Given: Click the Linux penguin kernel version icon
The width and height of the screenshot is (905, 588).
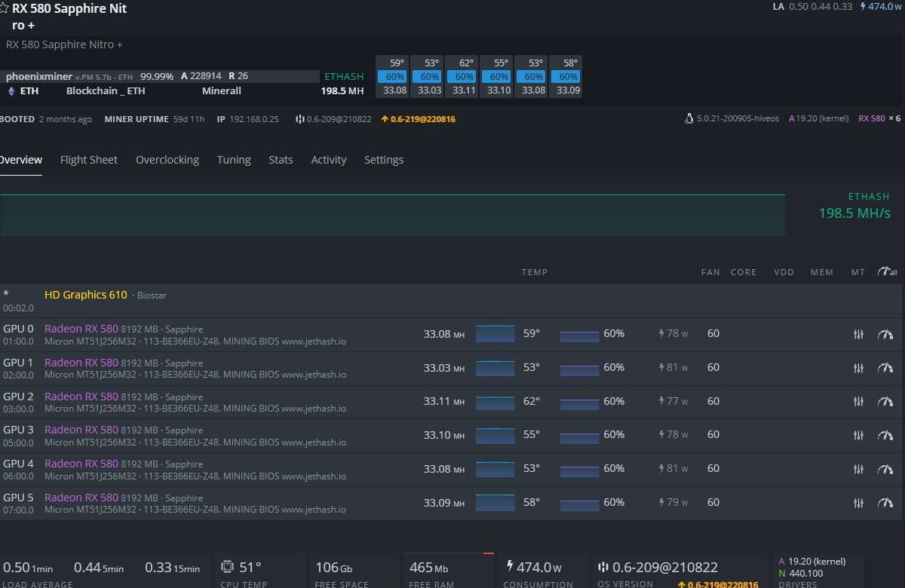Looking at the screenshot, I should coord(689,118).
